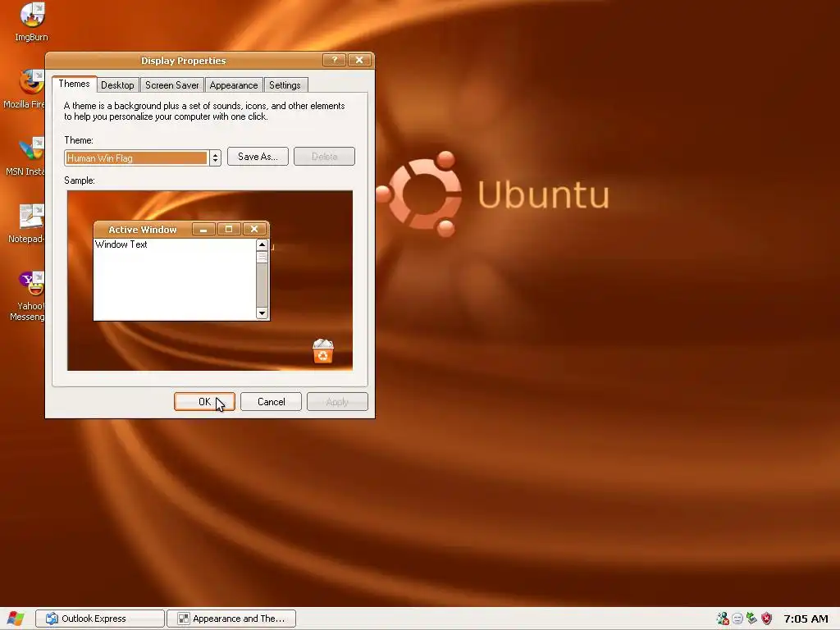
Task: Open the Settings tab
Action: tap(285, 85)
